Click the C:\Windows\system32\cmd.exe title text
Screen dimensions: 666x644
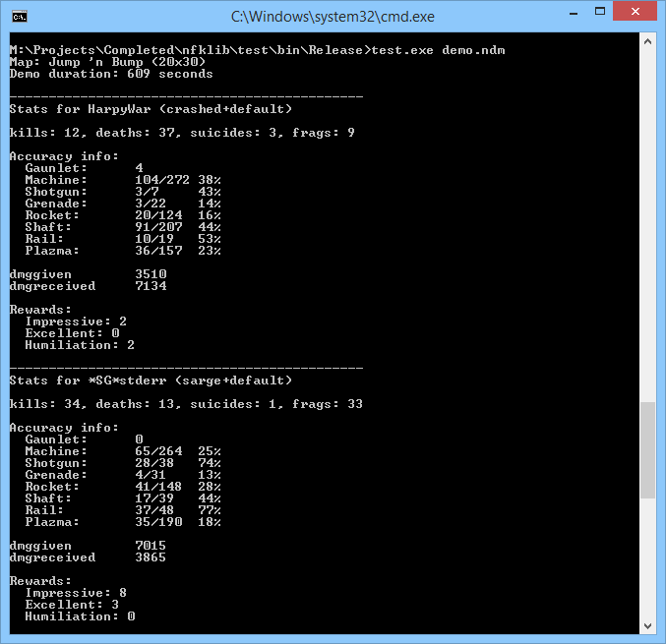tap(333, 17)
